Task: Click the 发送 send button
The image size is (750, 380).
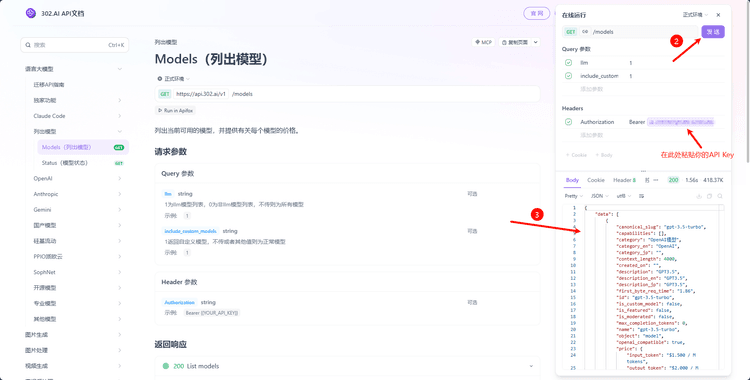Action: (713, 32)
